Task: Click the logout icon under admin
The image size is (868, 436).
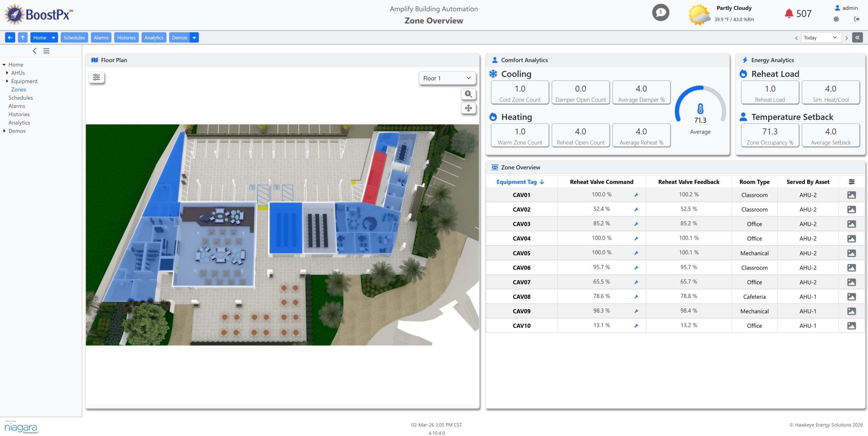Action: [x=856, y=19]
